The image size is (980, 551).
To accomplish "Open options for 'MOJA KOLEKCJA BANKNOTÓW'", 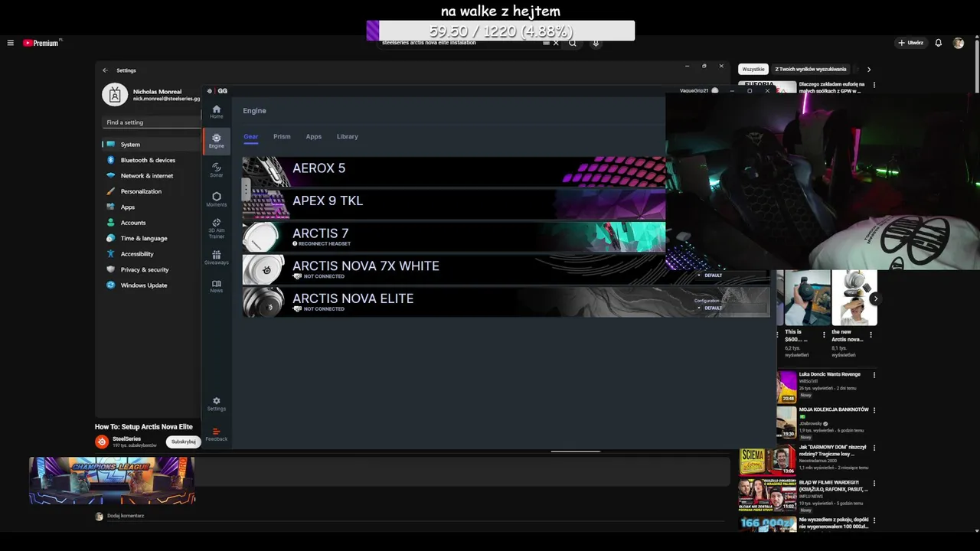I will coord(874,410).
